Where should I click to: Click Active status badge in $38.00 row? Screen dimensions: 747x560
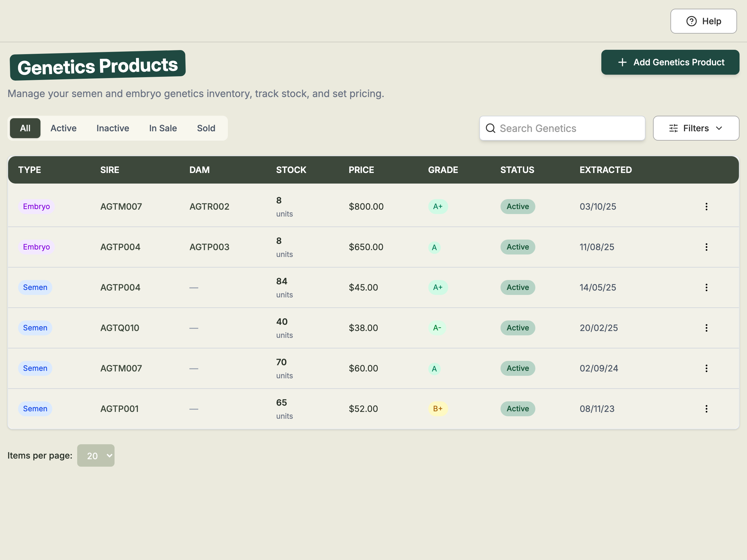pos(518,328)
